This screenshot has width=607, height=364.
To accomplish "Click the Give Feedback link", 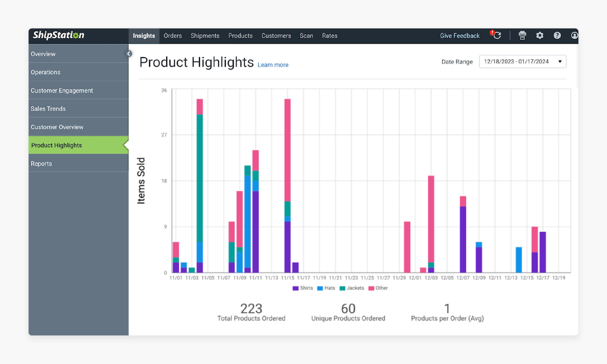I will 460,36.
